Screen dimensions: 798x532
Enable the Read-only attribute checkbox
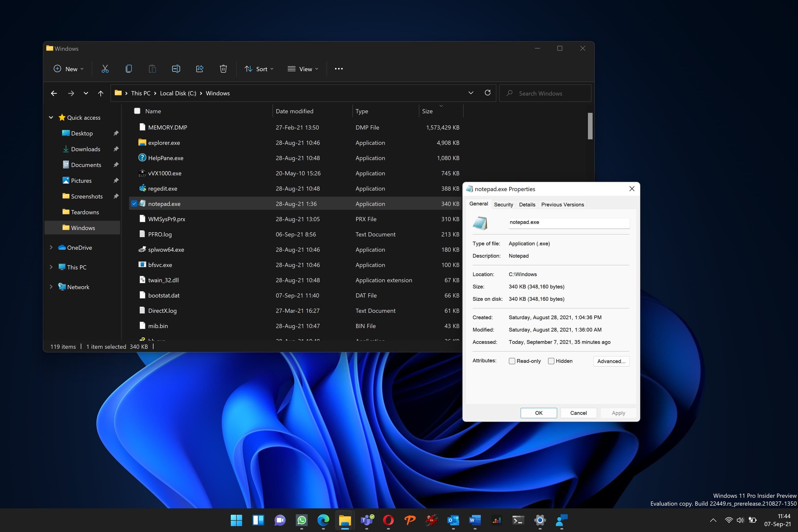coord(512,361)
